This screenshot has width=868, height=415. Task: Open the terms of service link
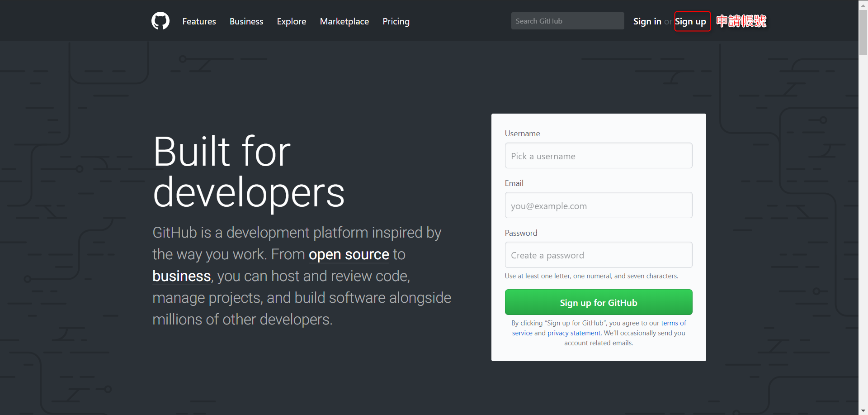[x=674, y=323]
